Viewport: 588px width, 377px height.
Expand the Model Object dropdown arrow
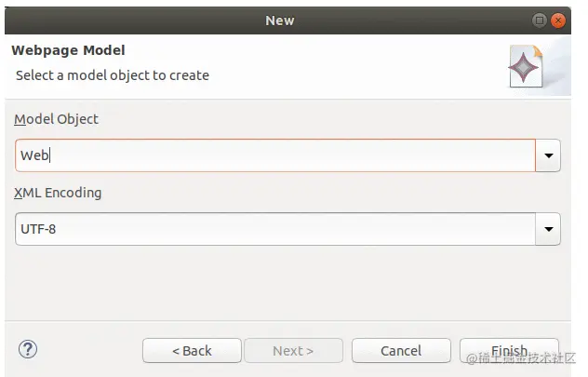pyautogui.click(x=549, y=155)
